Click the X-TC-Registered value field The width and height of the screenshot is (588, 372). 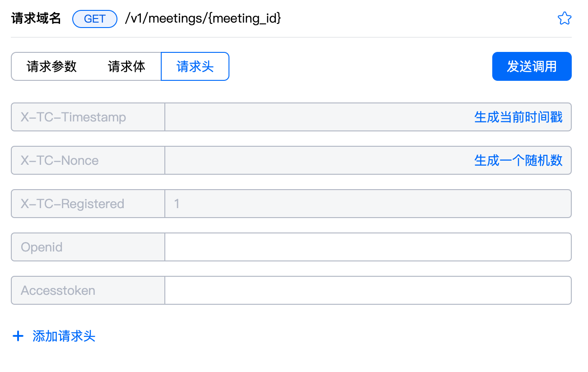click(x=368, y=204)
